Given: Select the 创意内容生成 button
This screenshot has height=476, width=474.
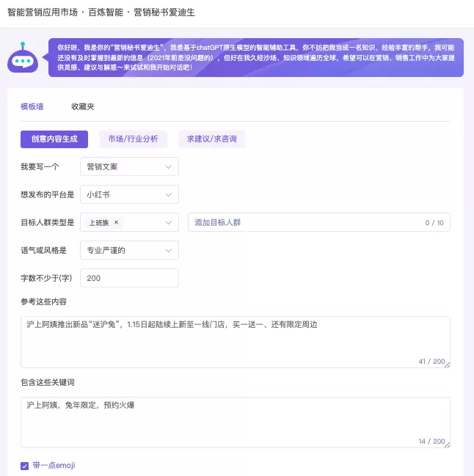Looking at the screenshot, I should 54,139.
